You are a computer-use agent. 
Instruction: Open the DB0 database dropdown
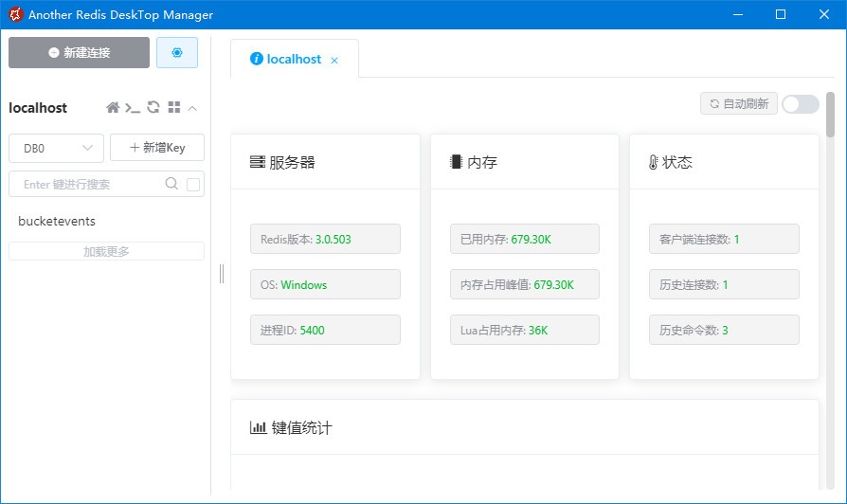(x=56, y=148)
